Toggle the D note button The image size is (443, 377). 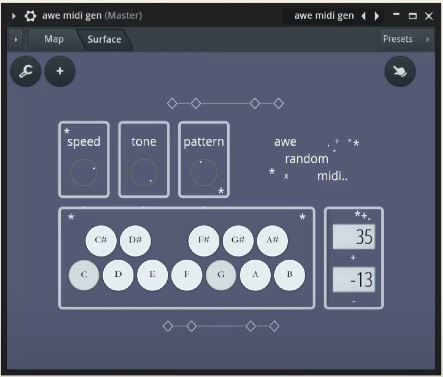(118, 275)
